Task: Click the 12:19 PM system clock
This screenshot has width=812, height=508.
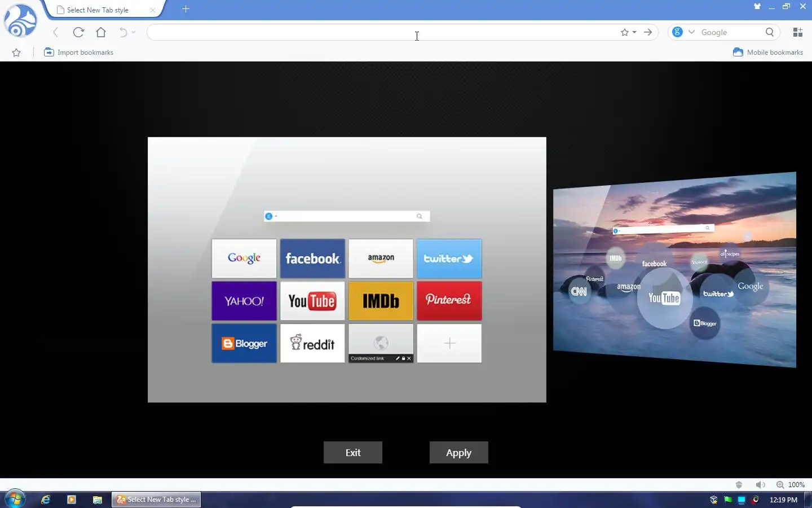Action: click(783, 500)
